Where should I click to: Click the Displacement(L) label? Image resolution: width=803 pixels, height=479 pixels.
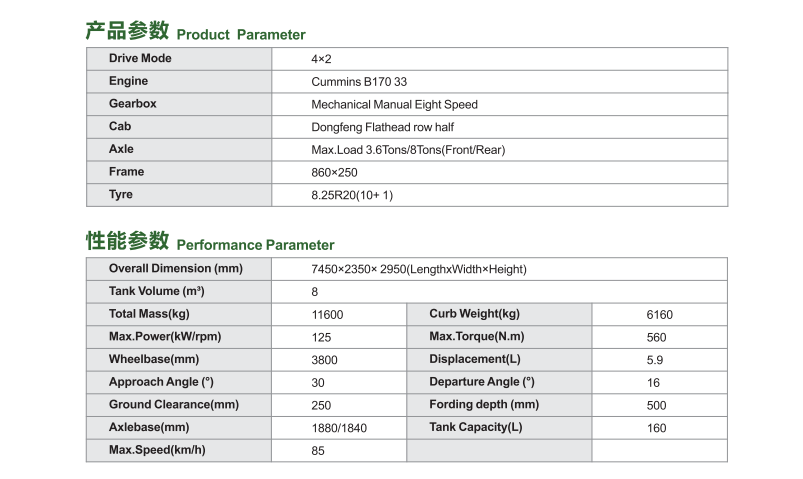pos(475,359)
